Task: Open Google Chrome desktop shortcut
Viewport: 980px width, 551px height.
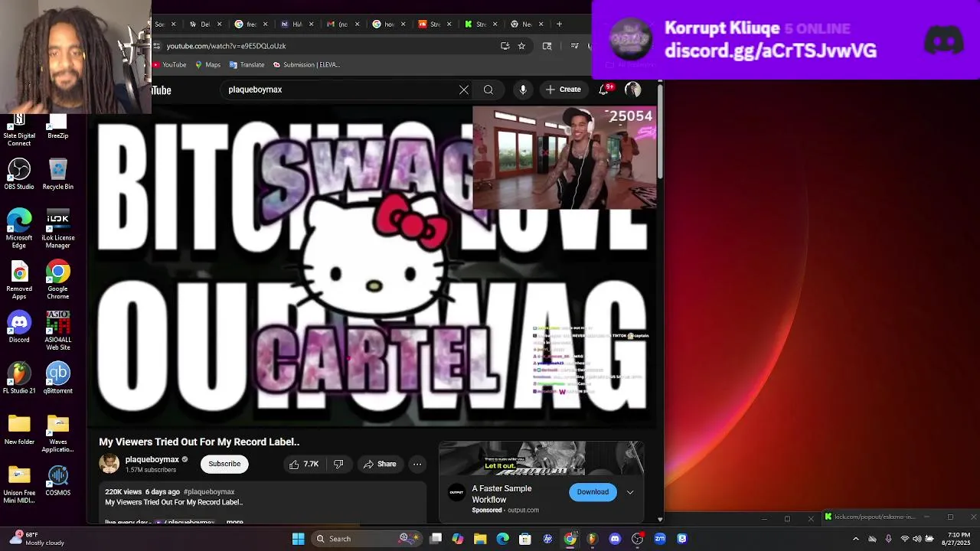Action: [58, 280]
